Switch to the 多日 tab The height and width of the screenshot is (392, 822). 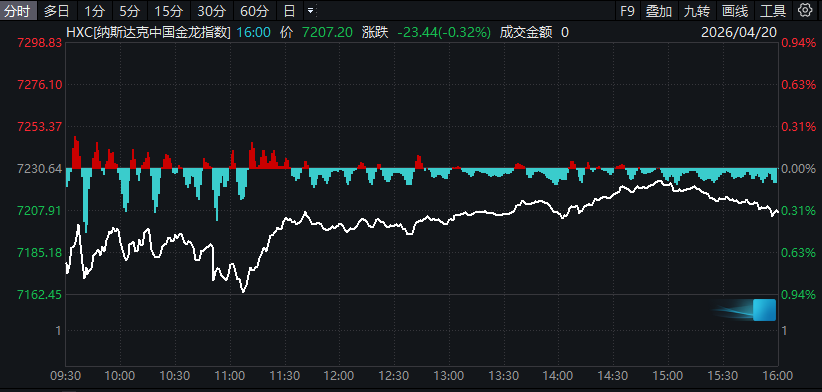(57, 10)
